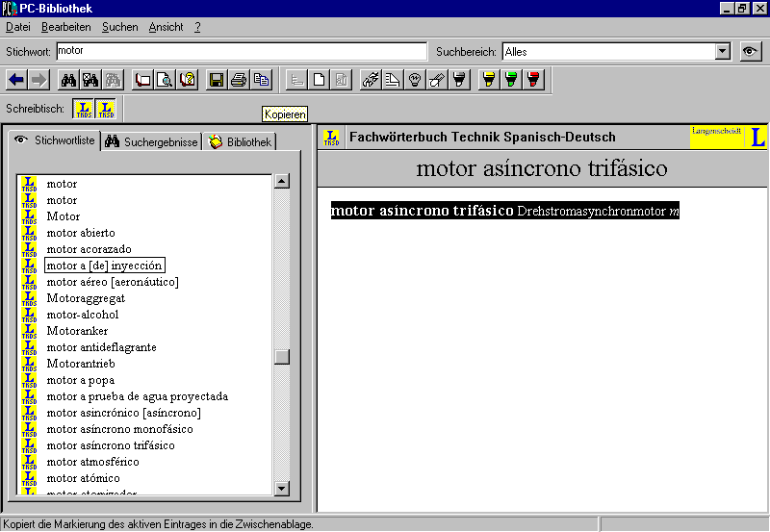
Task: Open the Suchbereich dropdown arrow
Action: 723,52
